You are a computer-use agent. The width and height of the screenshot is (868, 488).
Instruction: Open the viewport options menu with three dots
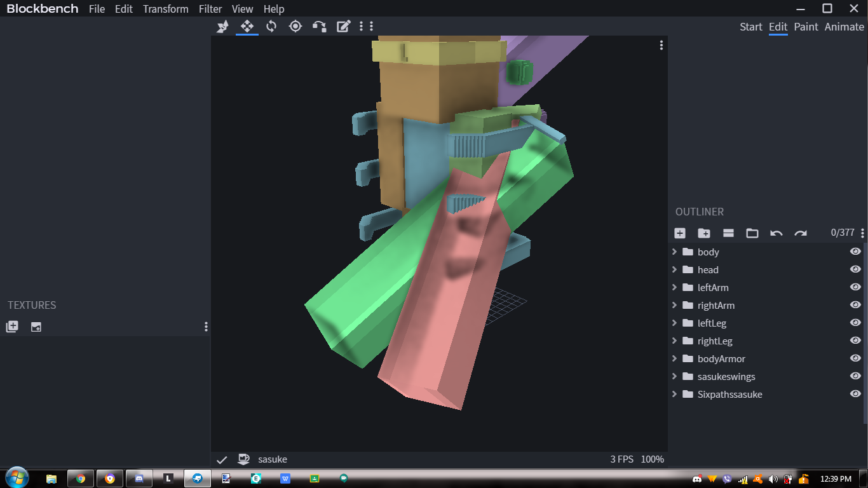pyautogui.click(x=661, y=45)
